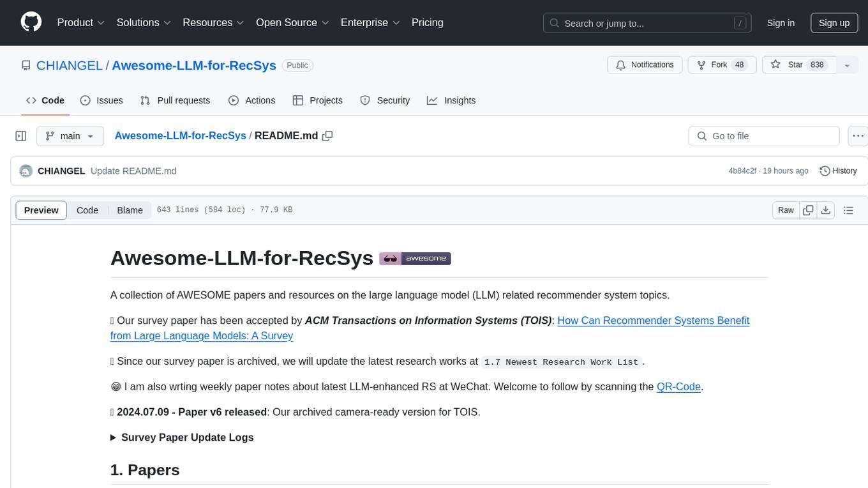The width and height of the screenshot is (868, 488).
Task: Open the main branch selector
Action: point(70,136)
